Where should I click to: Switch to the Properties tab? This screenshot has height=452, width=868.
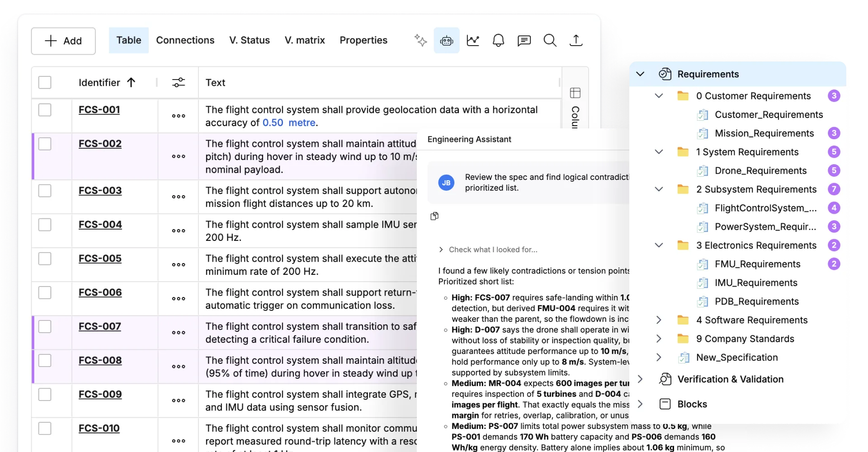(x=363, y=40)
